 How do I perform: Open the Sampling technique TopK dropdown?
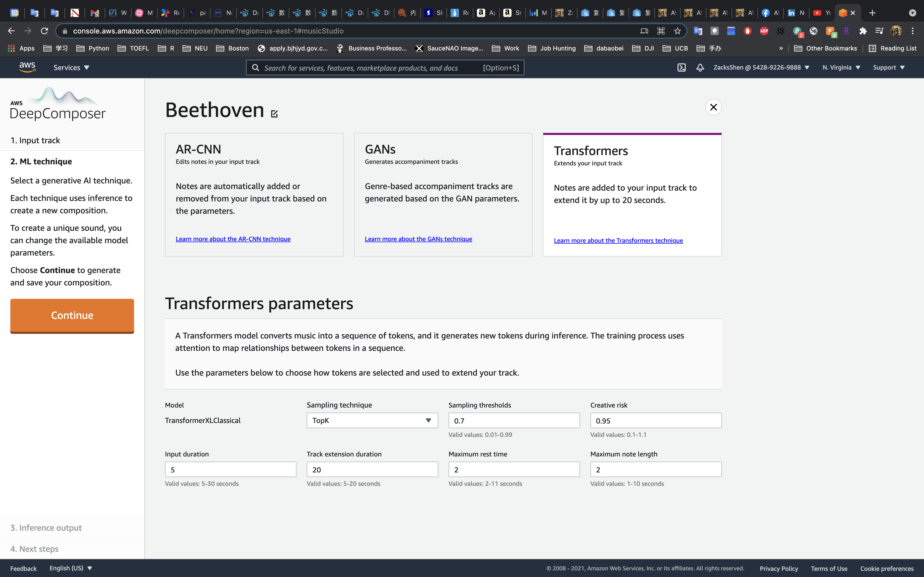[372, 420]
